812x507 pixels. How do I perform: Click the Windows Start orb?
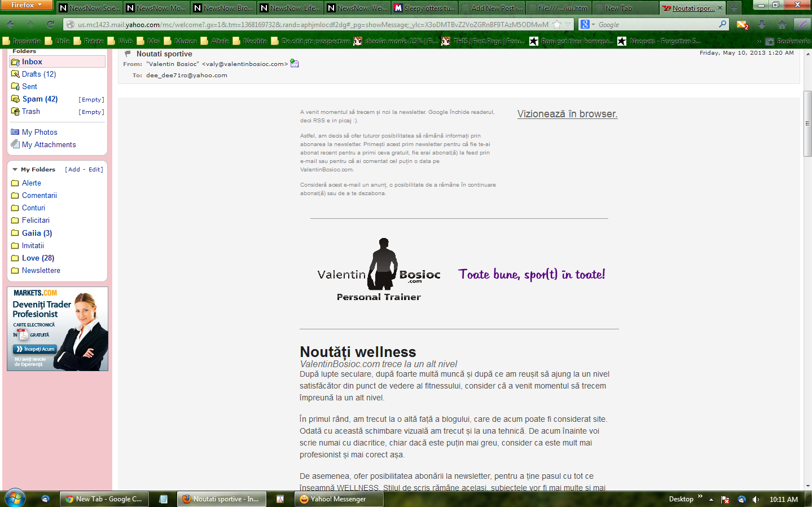[15, 499]
